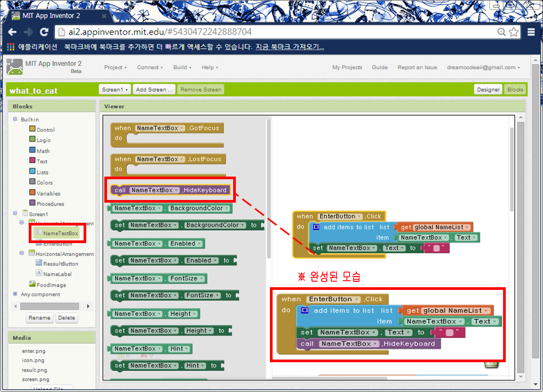Viewport: 543px width, 392px height.
Task: Select result.png in the Media list
Action: click(34, 370)
